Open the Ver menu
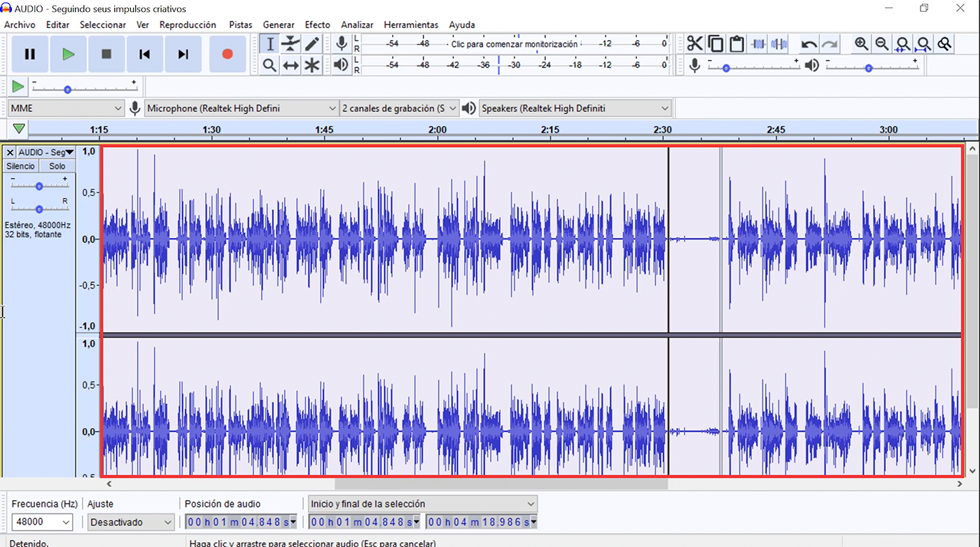 tap(143, 25)
